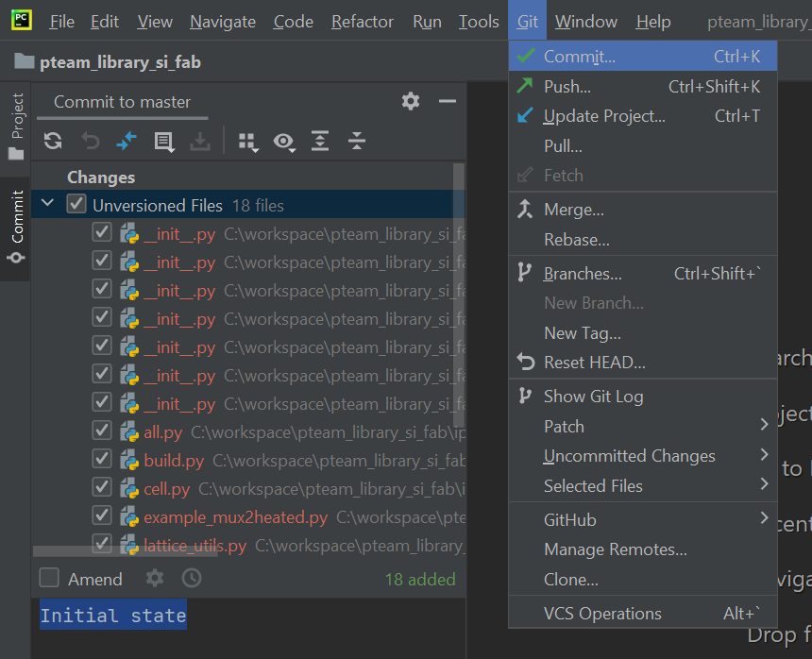Open commit panel gear settings
812x659 pixels.
pyautogui.click(x=410, y=101)
